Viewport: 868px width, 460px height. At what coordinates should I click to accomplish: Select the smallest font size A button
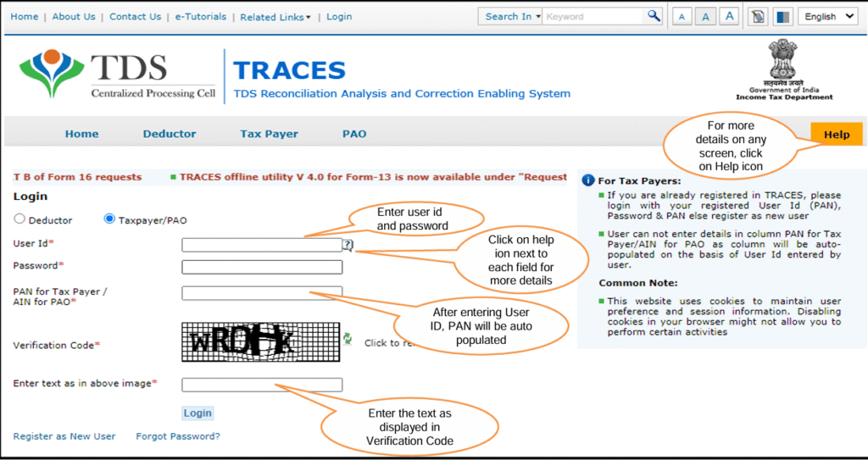pos(682,17)
